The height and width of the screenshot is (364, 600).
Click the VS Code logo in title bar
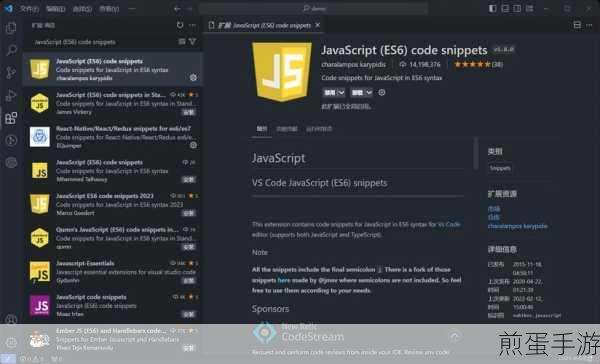pos(8,8)
